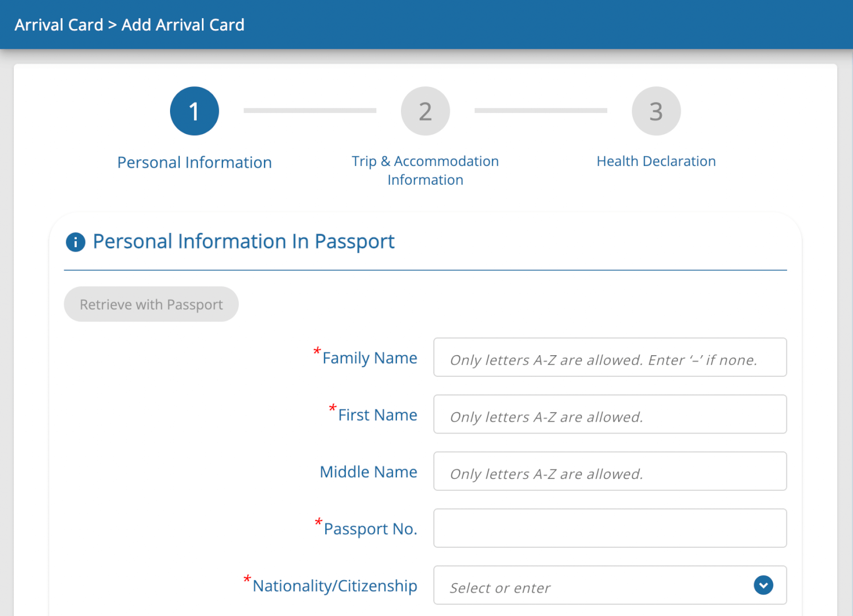Click the Family Name field label

point(370,358)
